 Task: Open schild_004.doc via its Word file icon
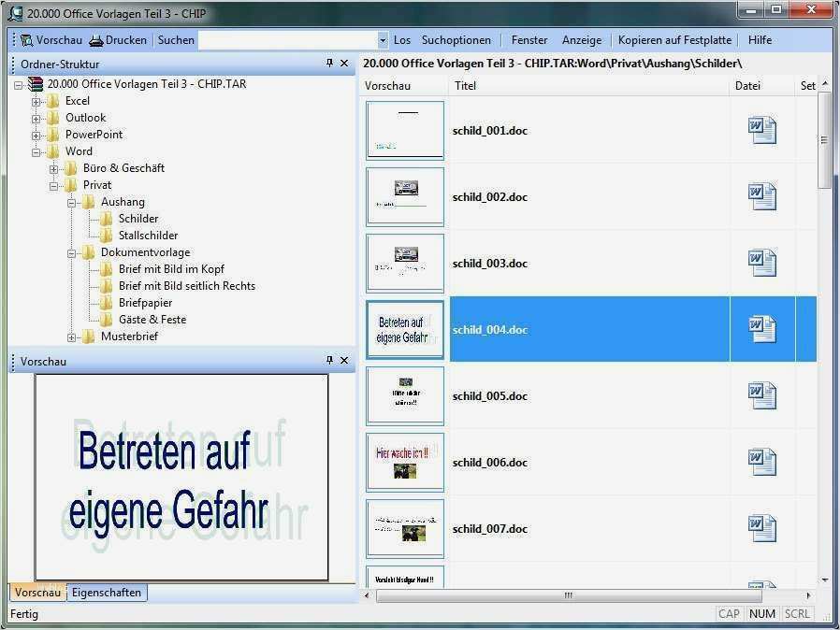(x=762, y=329)
